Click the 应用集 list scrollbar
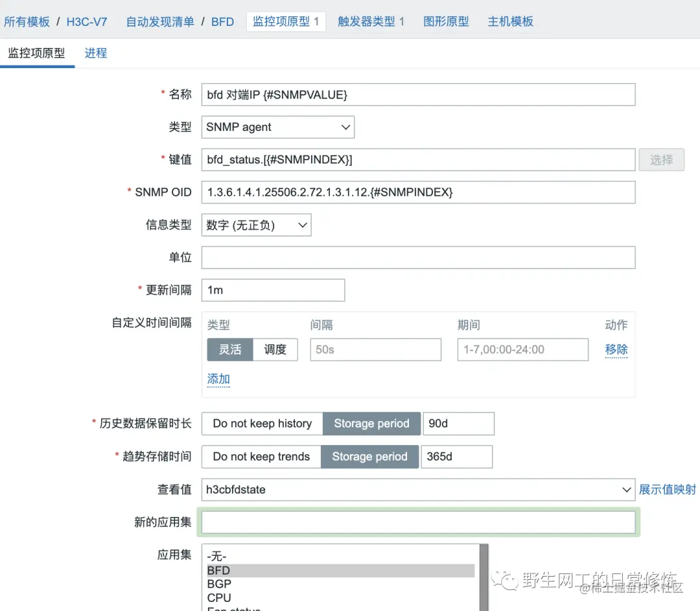Screen dimensions: 700x611 pos(484,577)
